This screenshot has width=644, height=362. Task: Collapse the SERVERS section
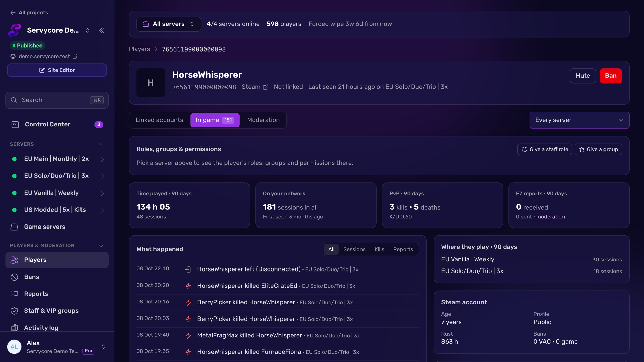click(101, 144)
